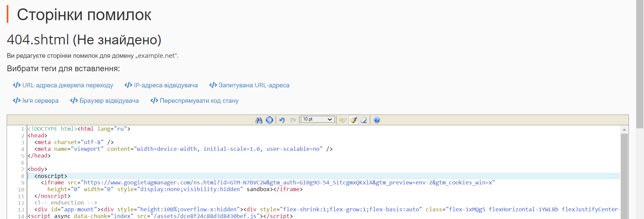Click the change case 'ab' icon

tap(342, 120)
